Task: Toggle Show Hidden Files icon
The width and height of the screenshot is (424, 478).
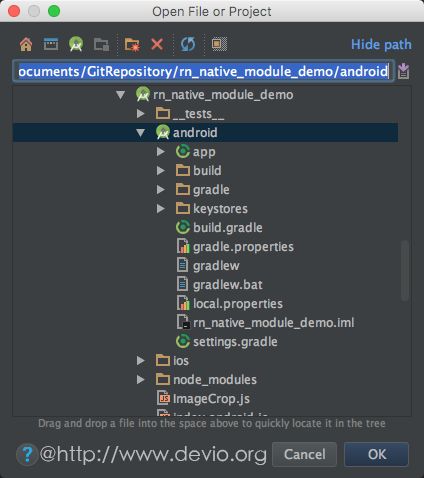Action: [219, 44]
